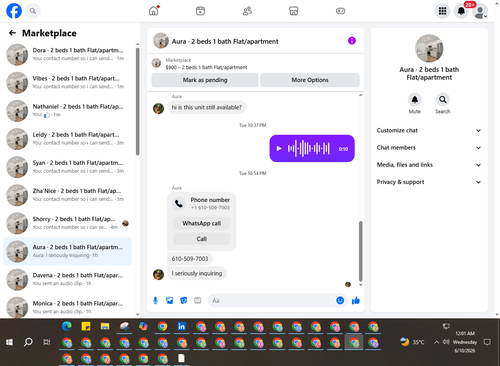Select Aura conversation in list
500x366 pixels.
(68, 251)
